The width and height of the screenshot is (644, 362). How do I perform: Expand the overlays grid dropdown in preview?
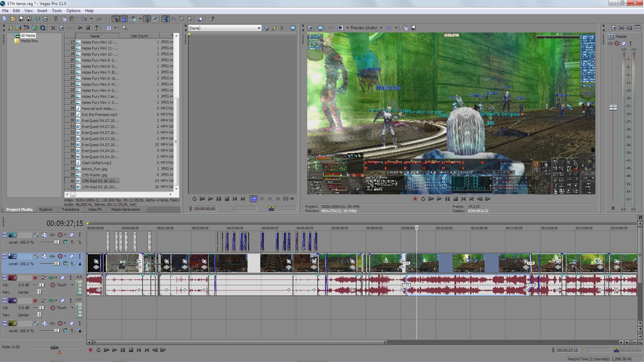(x=396, y=28)
